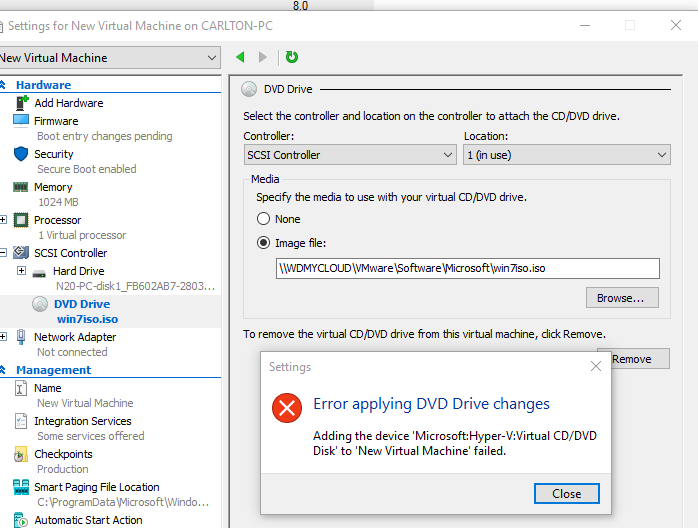Select Firmware in the tree
The image size is (698, 528).
point(56,121)
